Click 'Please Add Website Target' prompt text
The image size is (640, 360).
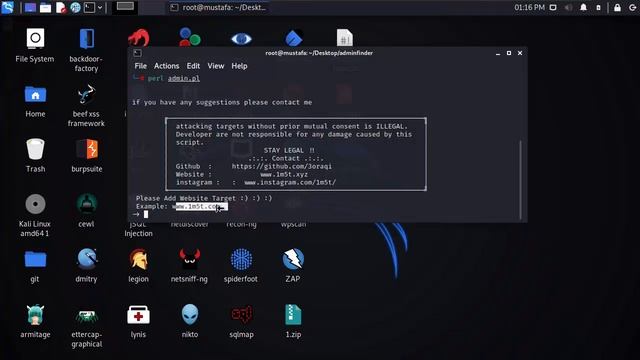point(186,198)
